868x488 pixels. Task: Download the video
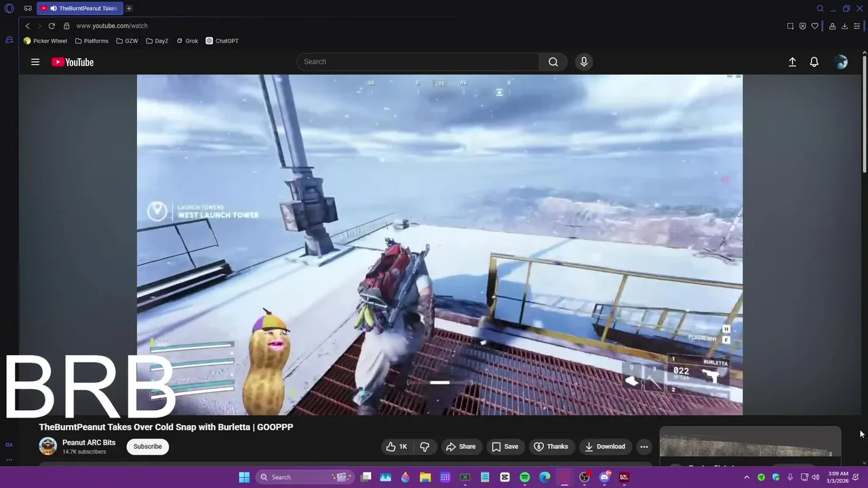604,447
